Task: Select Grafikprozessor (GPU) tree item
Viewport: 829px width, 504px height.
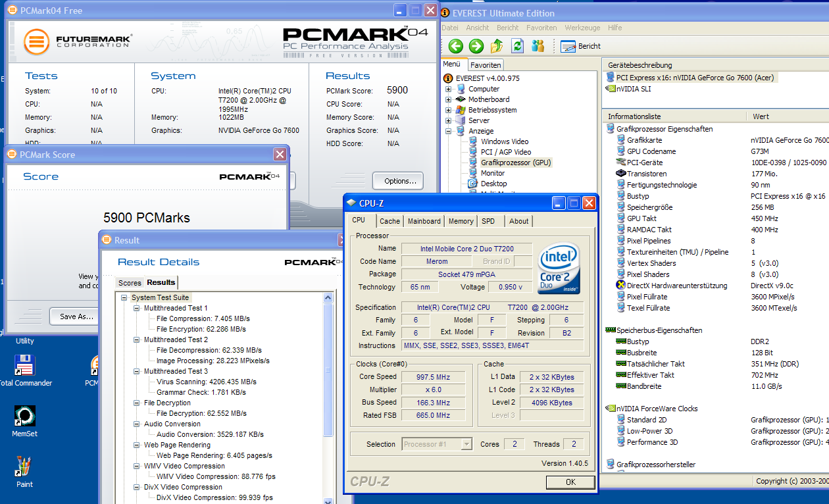Action: tap(515, 163)
